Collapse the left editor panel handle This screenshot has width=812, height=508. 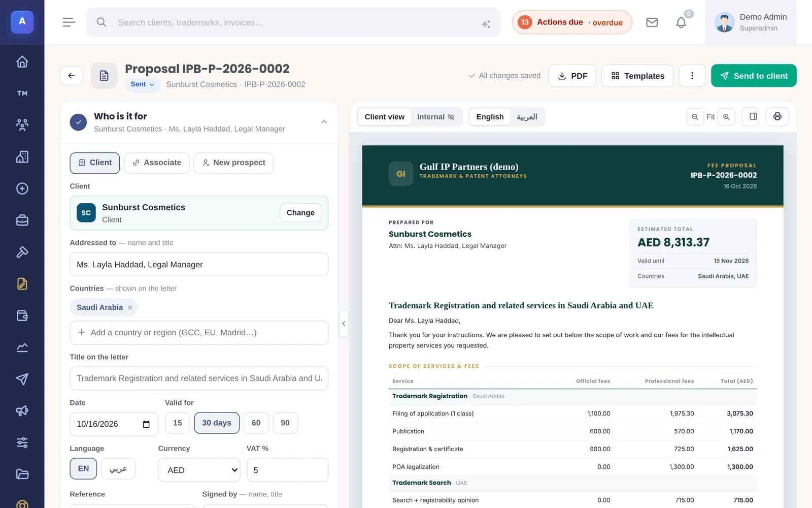[x=344, y=324]
